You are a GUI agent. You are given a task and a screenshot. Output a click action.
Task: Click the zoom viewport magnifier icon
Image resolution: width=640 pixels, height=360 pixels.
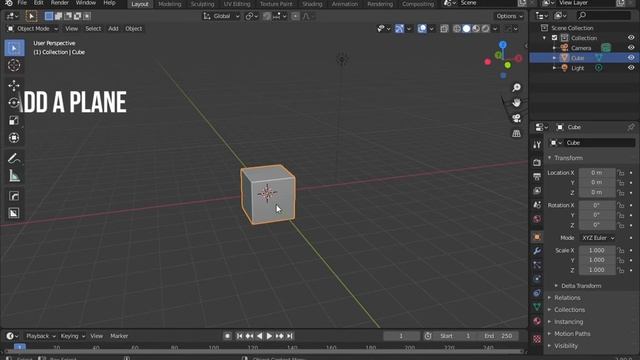(x=516, y=88)
